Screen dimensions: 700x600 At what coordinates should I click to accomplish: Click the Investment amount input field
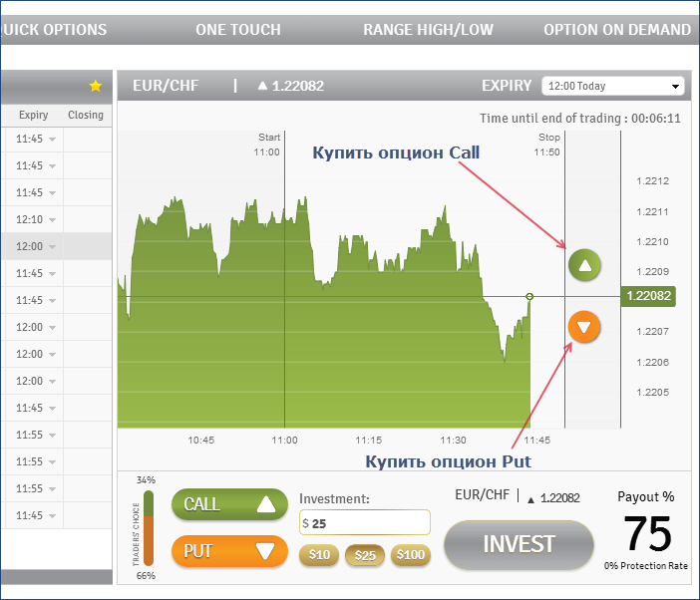pyautogui.click(x=365, y=522)
